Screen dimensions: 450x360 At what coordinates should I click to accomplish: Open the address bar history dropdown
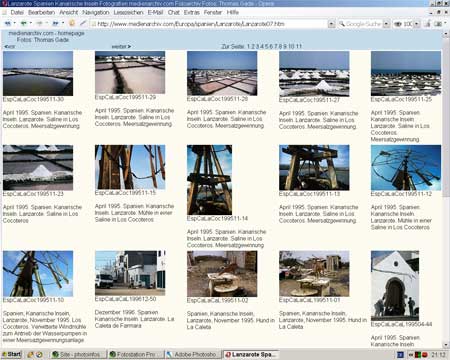point(331,24)
